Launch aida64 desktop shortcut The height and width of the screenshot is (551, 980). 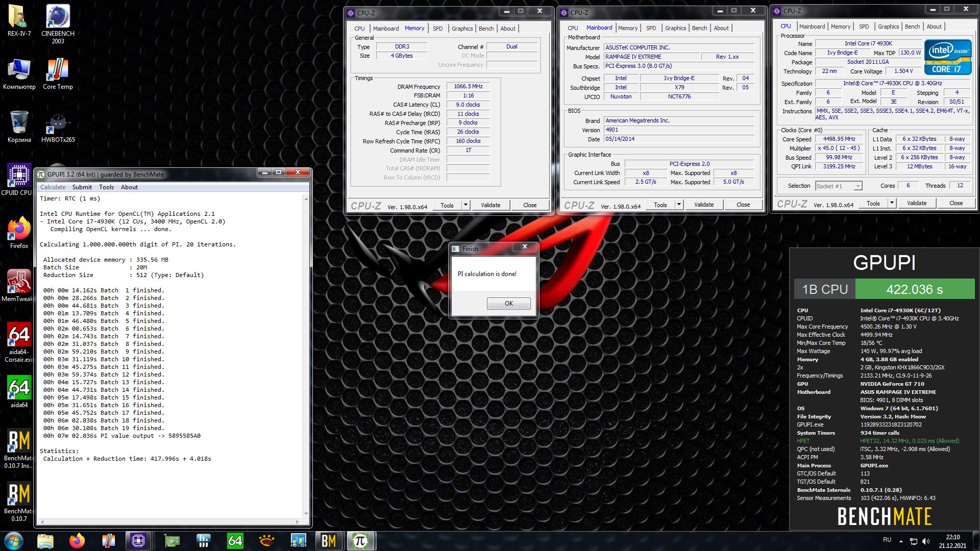coord(19,392)
